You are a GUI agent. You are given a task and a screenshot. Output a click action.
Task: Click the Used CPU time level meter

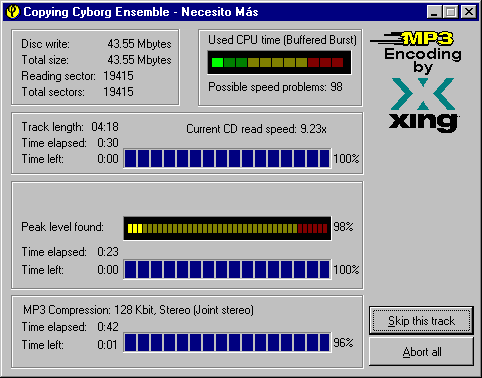coord(279,62)
